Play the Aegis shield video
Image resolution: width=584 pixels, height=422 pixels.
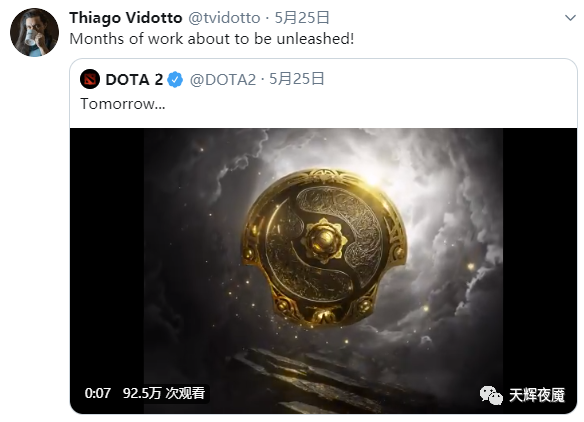tap(323, 271)
